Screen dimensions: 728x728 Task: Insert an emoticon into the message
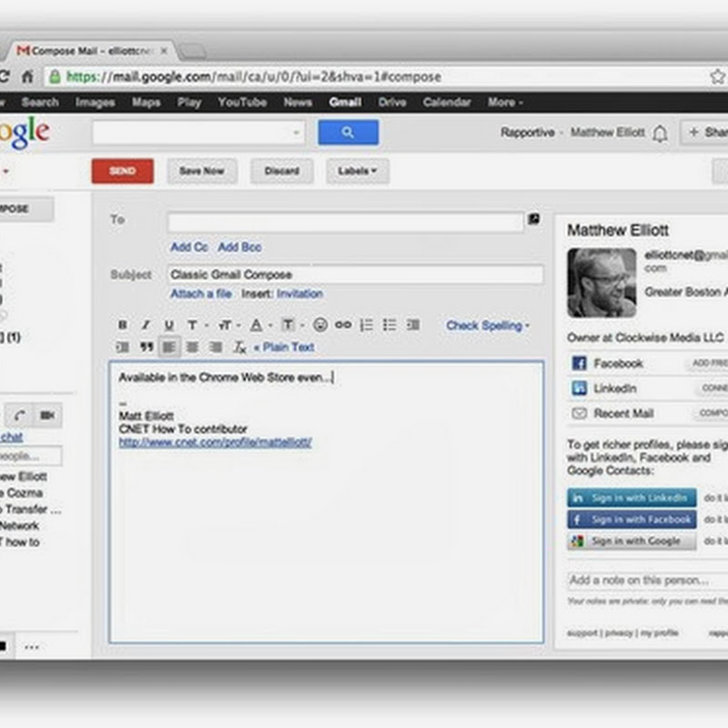(x=320, y=325)
